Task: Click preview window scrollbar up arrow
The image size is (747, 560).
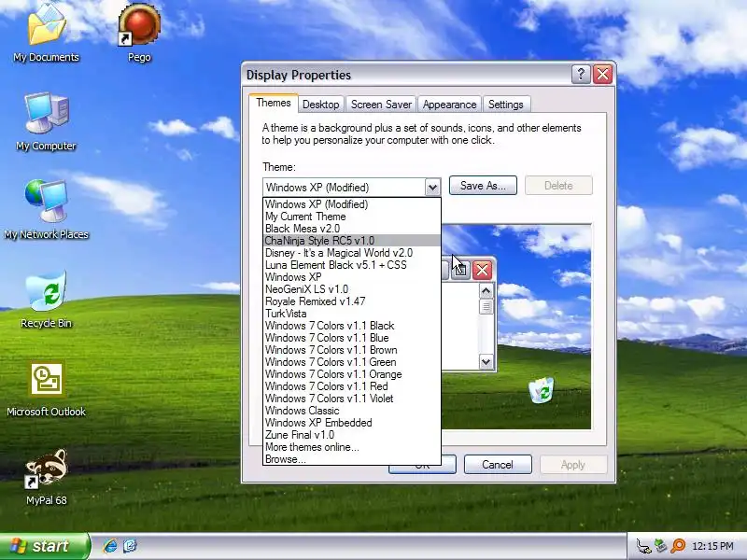Action: point(486,291)
